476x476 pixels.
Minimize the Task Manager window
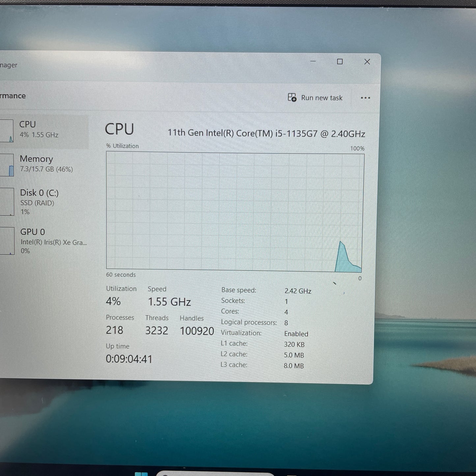pos(313,61)
